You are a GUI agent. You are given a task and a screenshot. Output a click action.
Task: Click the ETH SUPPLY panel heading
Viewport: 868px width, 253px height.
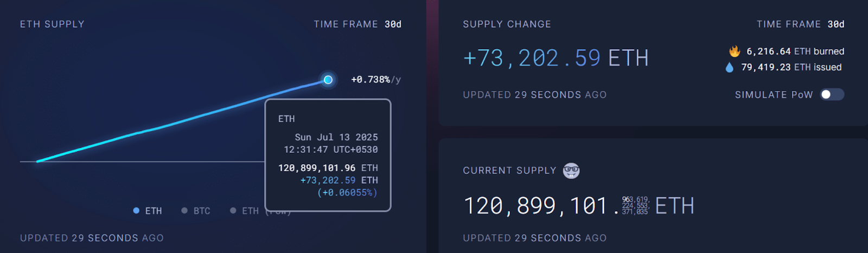pos(52,24)
